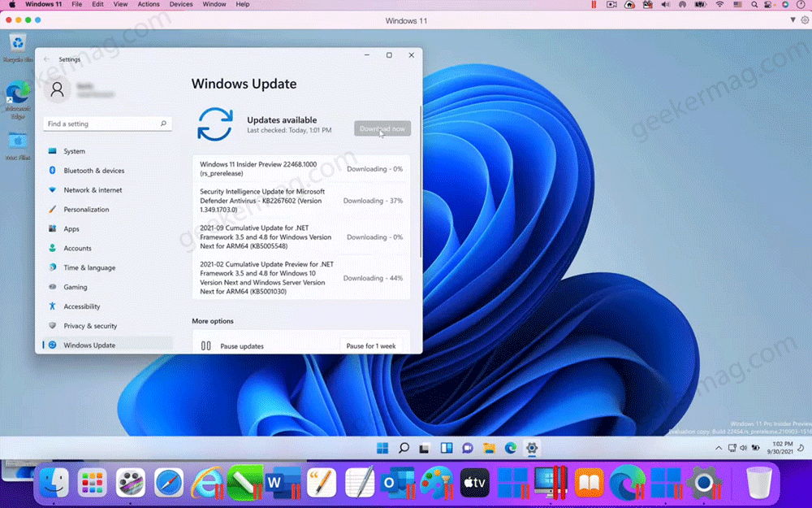Open Network & internet settings
Viewport: 812px width, 508px height.
[108, 190]
